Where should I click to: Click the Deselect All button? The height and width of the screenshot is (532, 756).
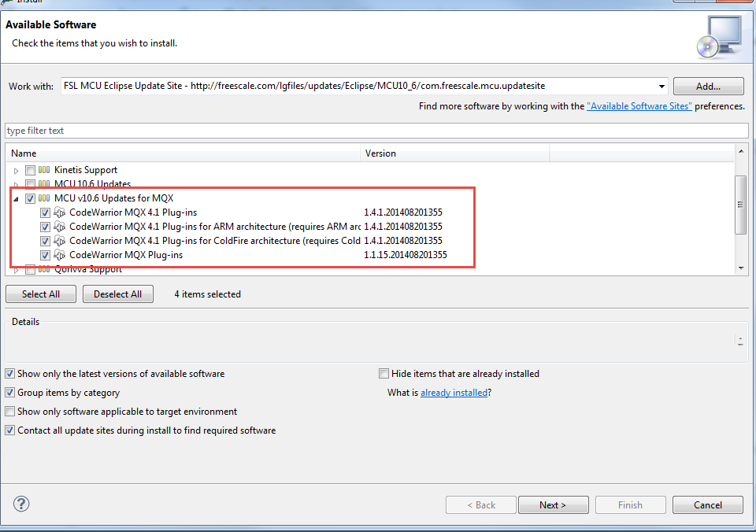(117, 294)
